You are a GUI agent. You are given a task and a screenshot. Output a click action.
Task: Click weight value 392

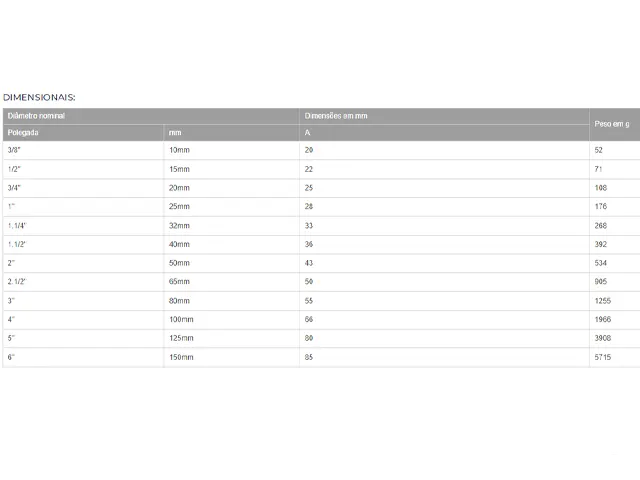(600, 244)
